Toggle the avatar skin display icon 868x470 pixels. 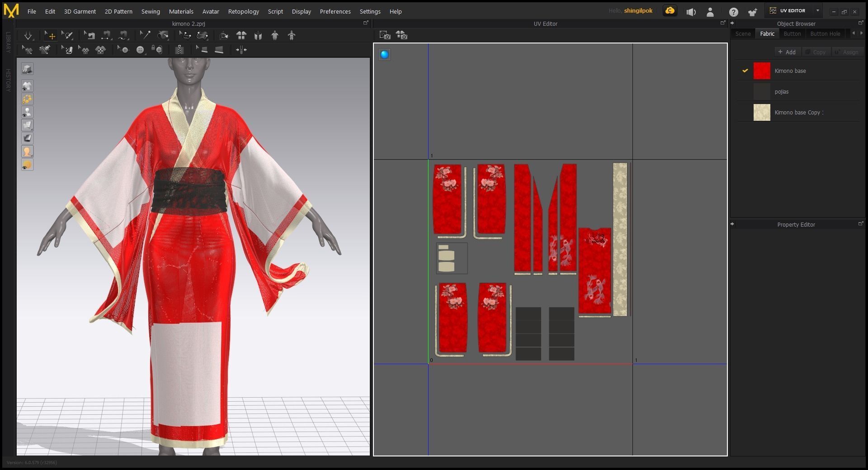coord(27,152)
